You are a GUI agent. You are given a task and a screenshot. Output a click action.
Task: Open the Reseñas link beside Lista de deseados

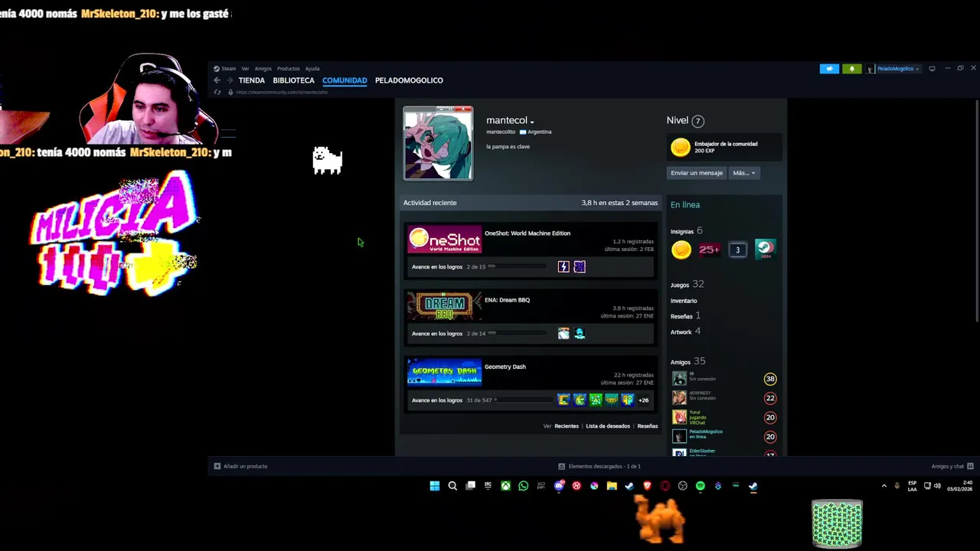point(648,426)
